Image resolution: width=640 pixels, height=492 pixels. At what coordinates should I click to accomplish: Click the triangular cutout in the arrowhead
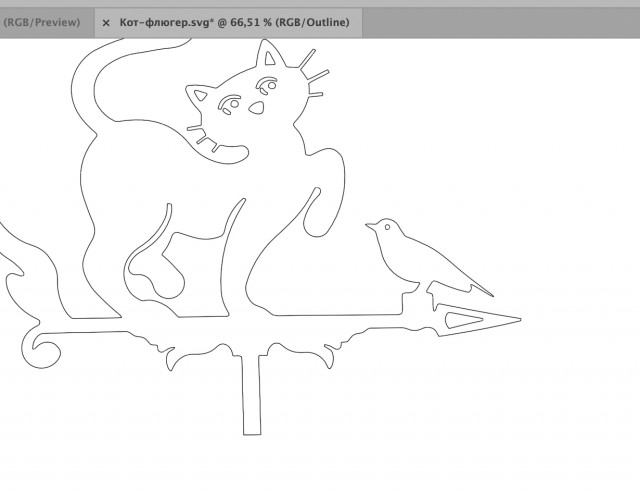click(460, 320)
